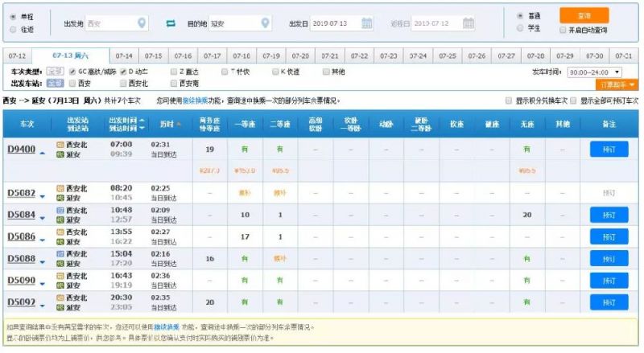
Task: Select the 学生 student radio button
Action: pyautogui.click(x=520, y=28)
